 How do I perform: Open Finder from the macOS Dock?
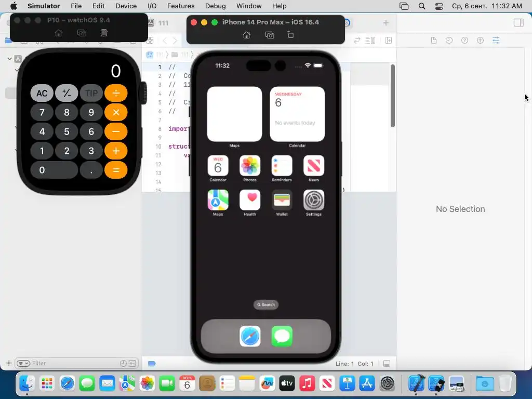tap(27, 383)
